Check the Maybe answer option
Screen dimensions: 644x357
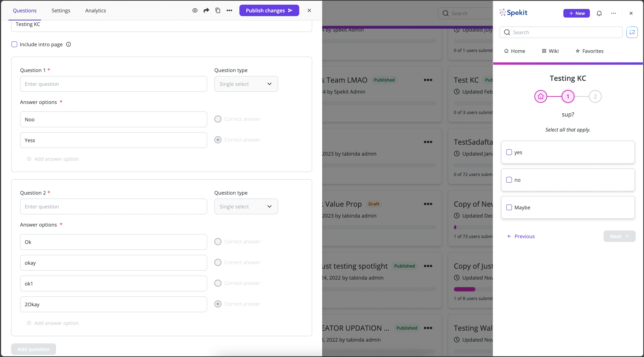(509, 208)
